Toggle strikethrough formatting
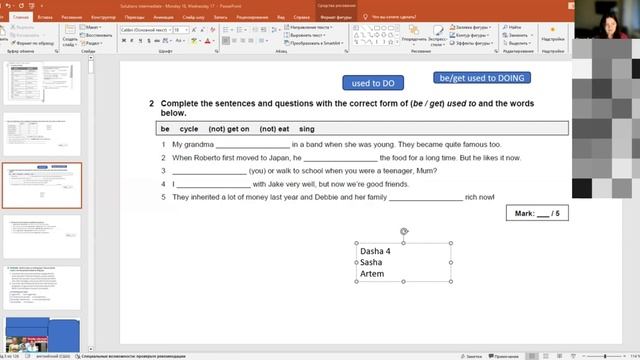Screen dimensions: 640x360 (x=157, y=41)
